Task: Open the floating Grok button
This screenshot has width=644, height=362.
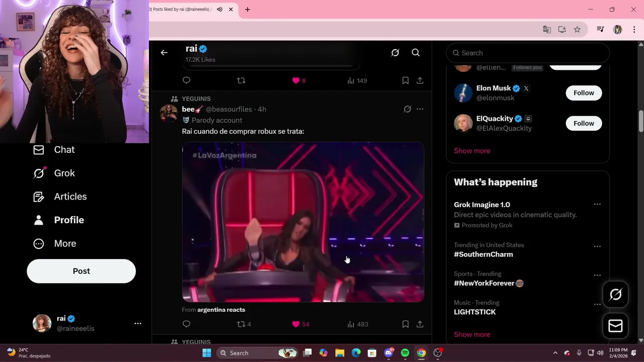Action: coord(615,295)
